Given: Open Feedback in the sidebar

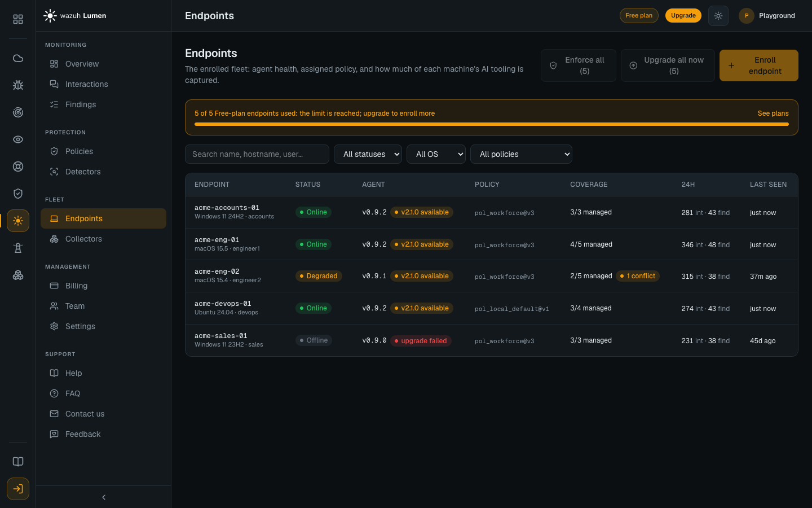Looking at the screenshot, I should point(103,434).
